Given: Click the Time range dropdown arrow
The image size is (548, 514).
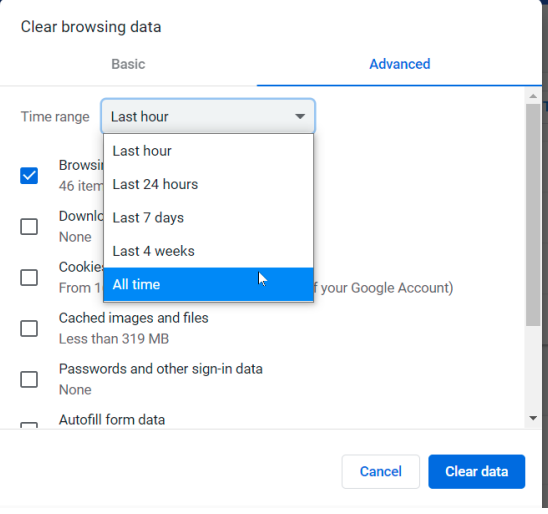Looking at the screenshot, I should (300, 116).
